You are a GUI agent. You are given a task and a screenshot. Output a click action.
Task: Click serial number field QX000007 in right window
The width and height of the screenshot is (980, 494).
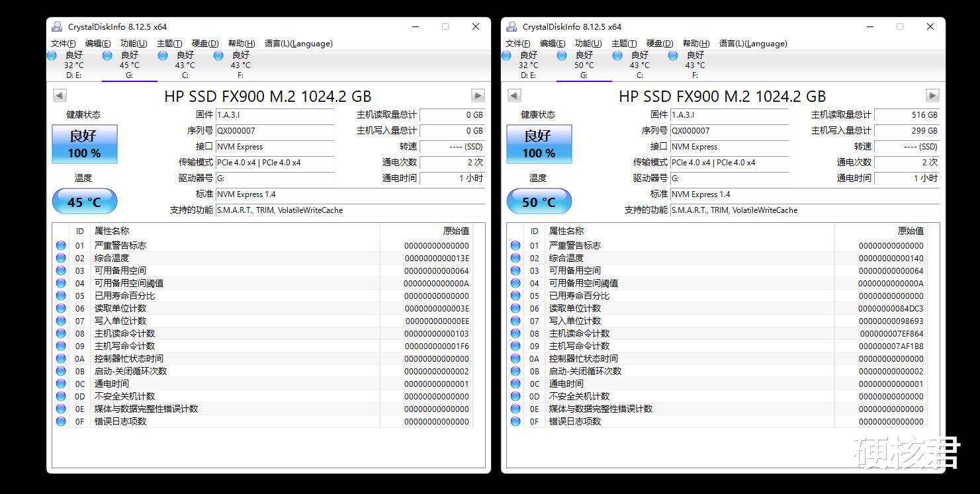coord(730,131)
